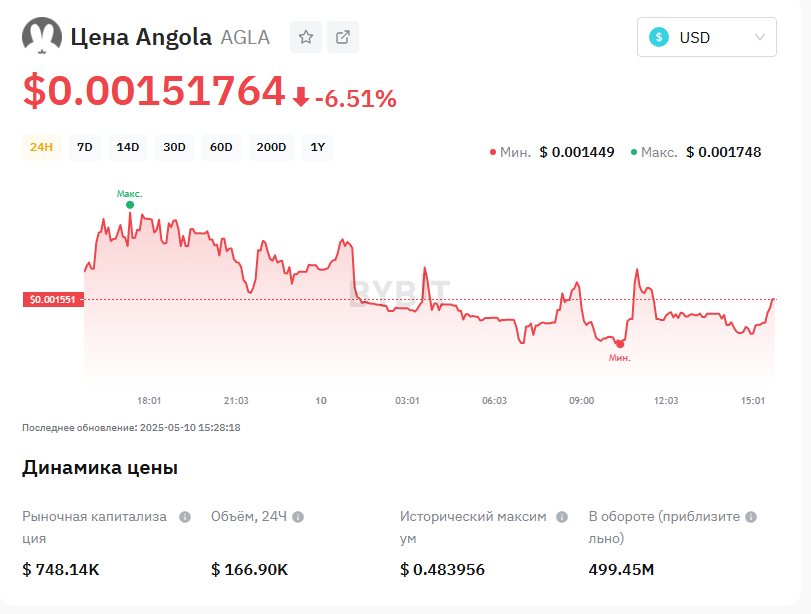Select the 30D chart period
This screenshot has width=811, height=614.
tap(174, 148)
